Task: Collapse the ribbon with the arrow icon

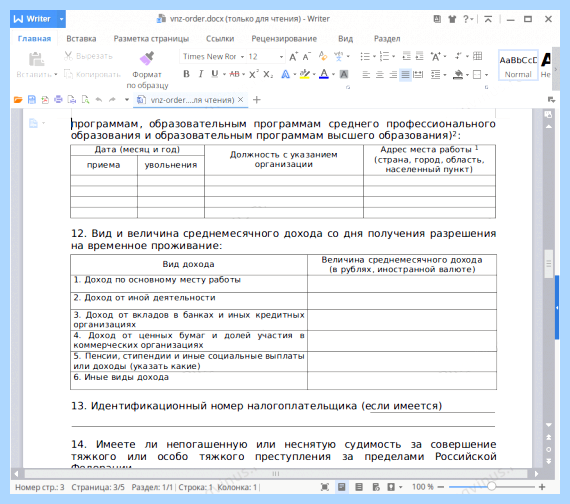Action: click(x=488, y=19)
